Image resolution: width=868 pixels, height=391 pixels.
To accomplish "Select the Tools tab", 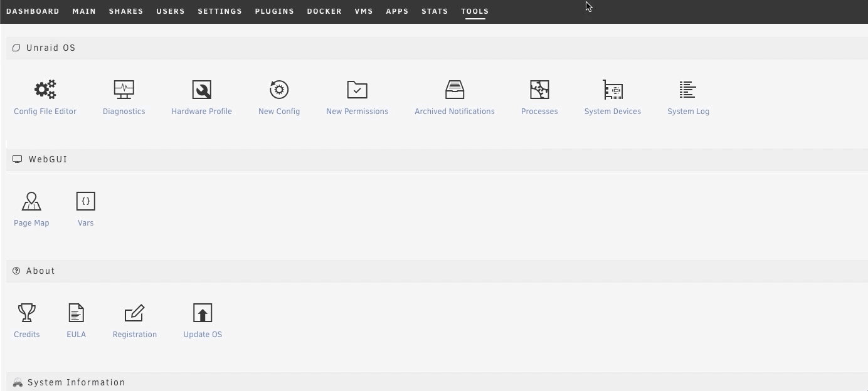I will pyautogui.click(x=475, y=11).
